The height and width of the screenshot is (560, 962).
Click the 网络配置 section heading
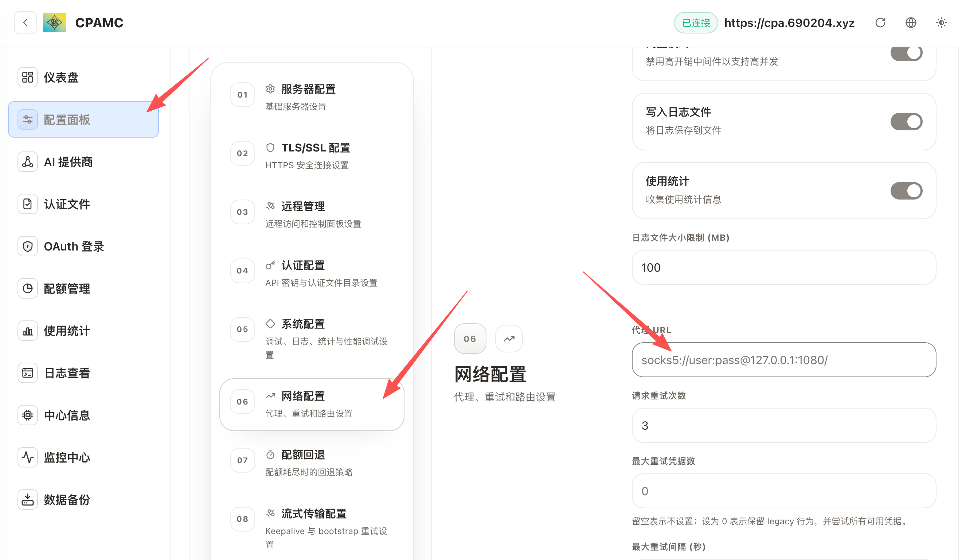490,374
